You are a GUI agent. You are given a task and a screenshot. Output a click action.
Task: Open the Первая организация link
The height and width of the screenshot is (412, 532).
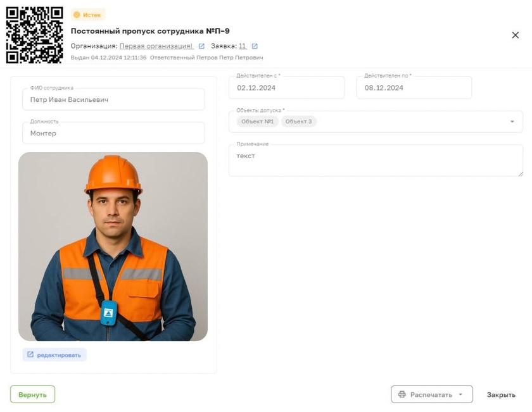156,46
